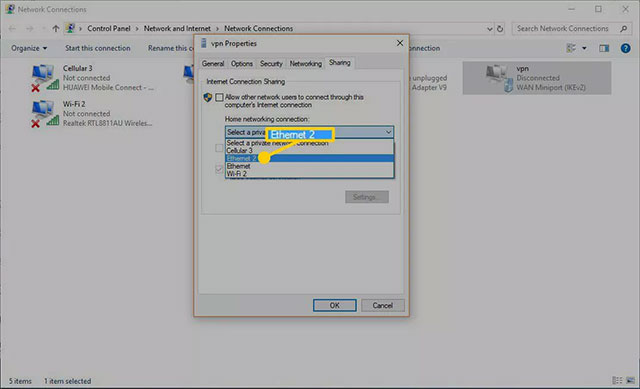The image size is (640, 389).
Task: Switch to details view in status bar
Action: [x=617, y=380]
